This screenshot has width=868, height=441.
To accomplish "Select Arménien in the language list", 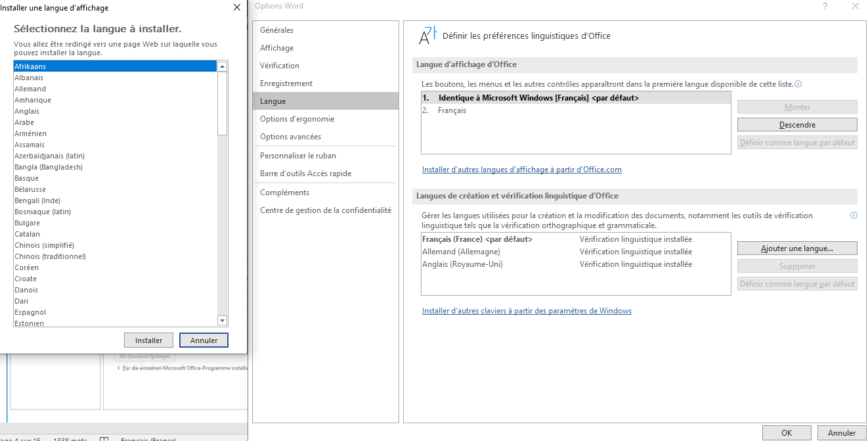I will pyautogui.click(x=115, y=133).
